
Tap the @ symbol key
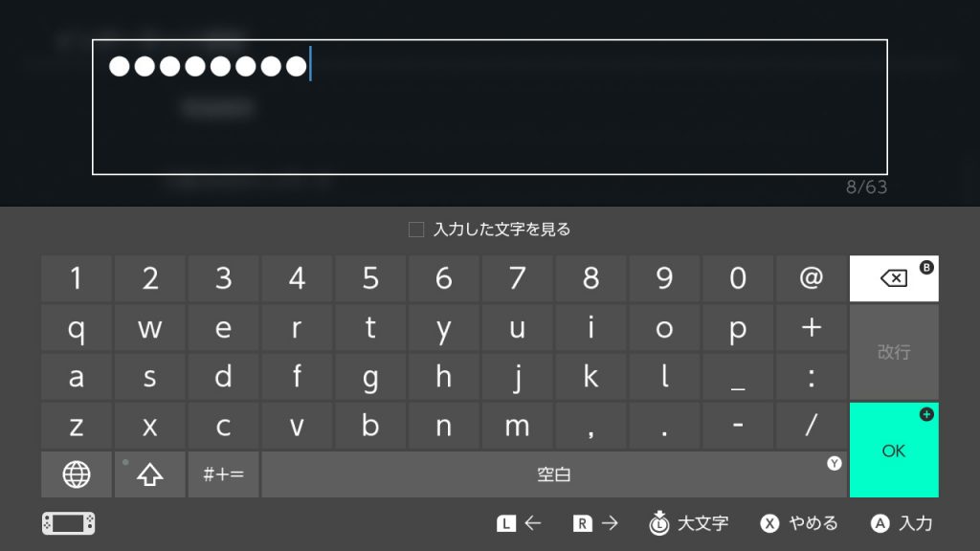(812, 278)
